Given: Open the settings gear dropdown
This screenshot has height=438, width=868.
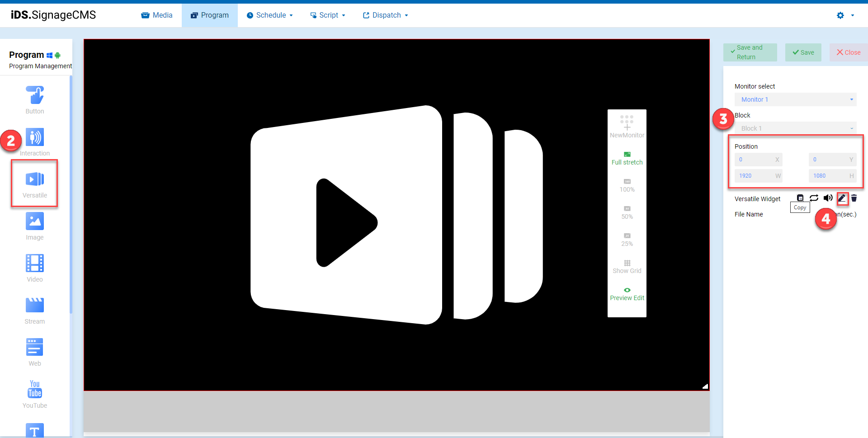Looking at the screenshot, I should pyautogui.click(x=845, y=15).
